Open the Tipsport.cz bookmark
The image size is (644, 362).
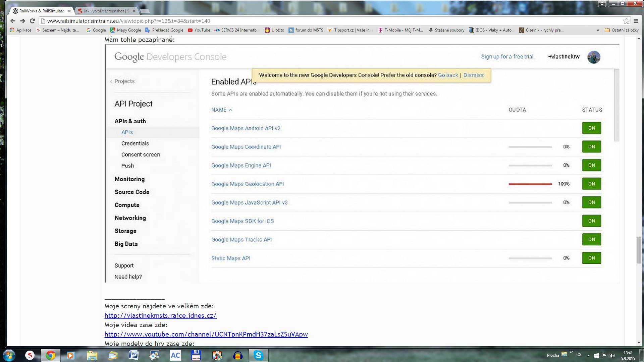pyautogui.click(x=350, y=30)
